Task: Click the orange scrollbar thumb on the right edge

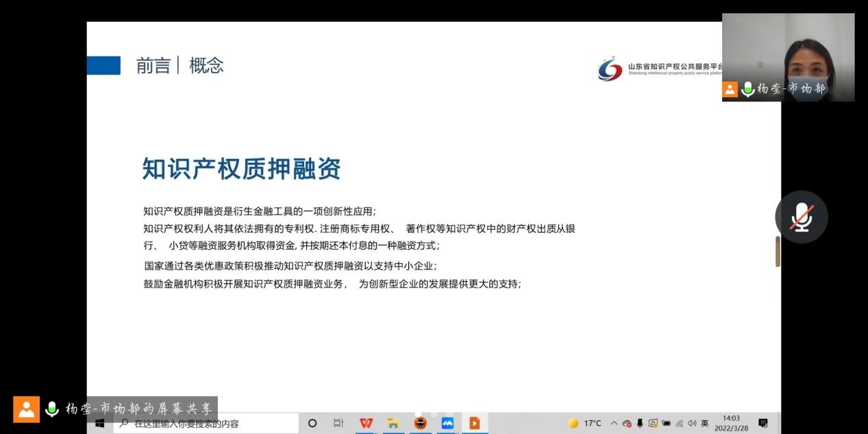Action: (x=778, y=251)
